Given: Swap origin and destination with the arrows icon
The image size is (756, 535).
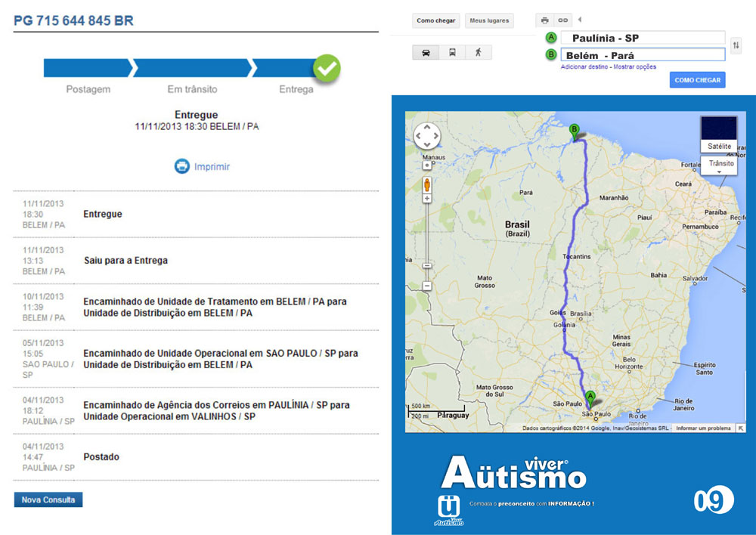Looking at the screenshot, I should (736, 46).
